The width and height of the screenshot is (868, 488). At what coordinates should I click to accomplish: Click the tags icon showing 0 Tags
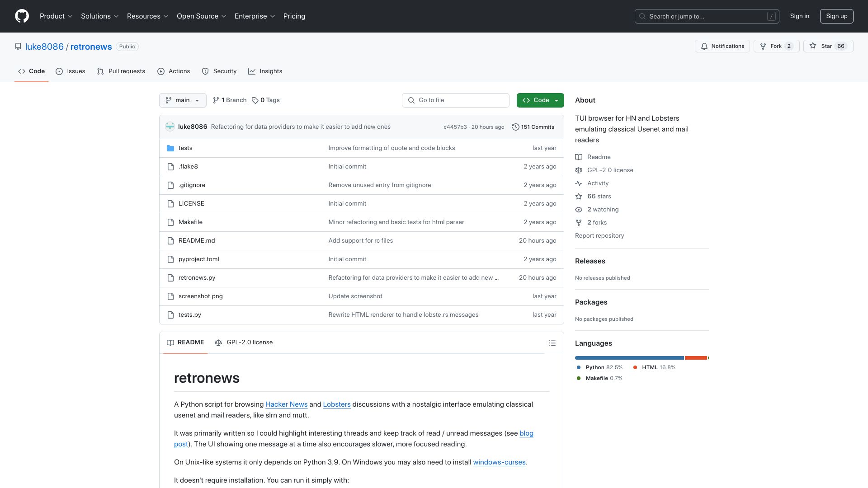tap(255, 100)
